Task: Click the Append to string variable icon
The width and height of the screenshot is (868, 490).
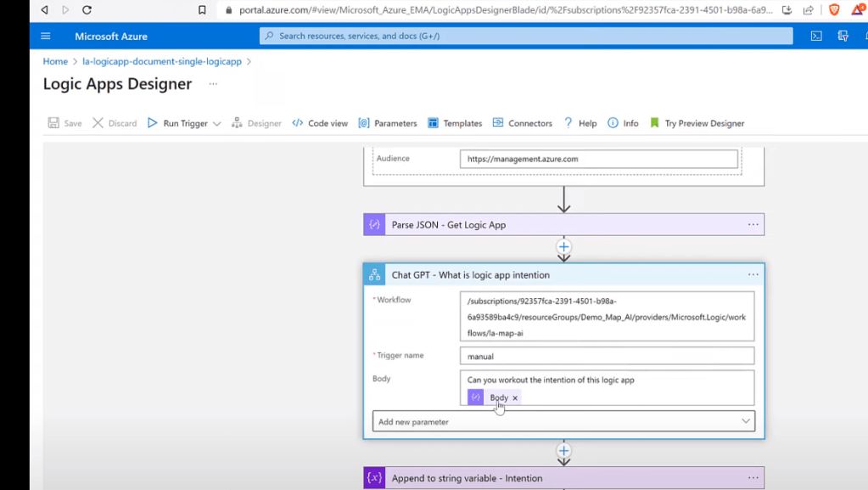Action: tap(375, 478)
